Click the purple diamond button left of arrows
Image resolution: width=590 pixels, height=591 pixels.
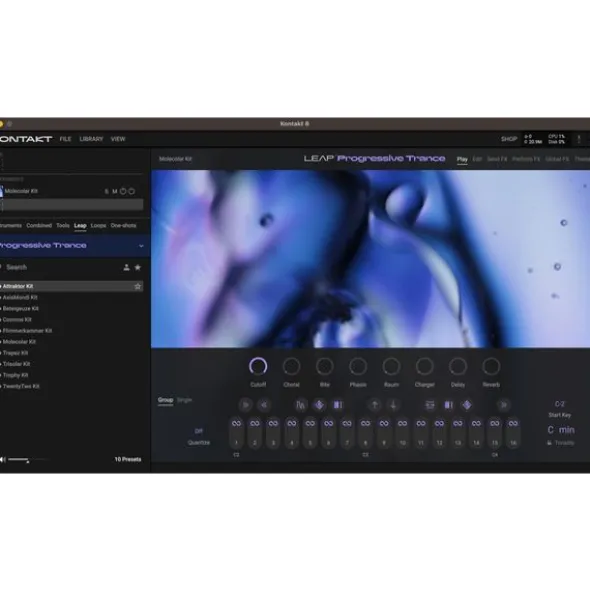(x=319, y=405)
